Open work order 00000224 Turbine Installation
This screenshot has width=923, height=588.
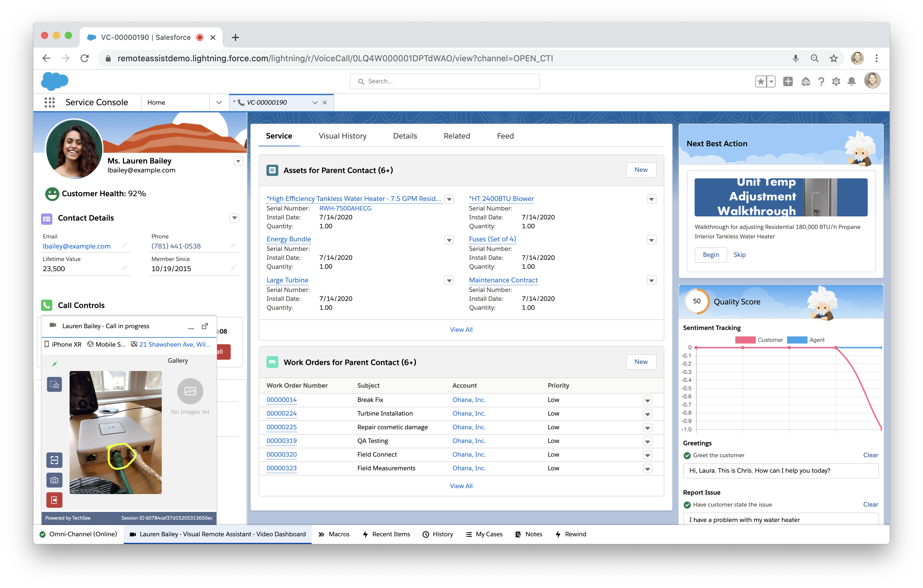[x=282, y=413]
